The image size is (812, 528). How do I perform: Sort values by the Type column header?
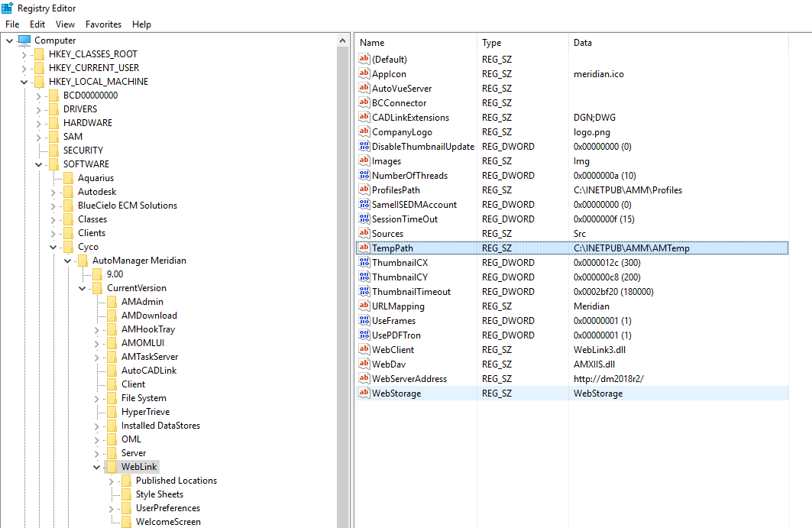pyautogui.click(x=522, y=43)
